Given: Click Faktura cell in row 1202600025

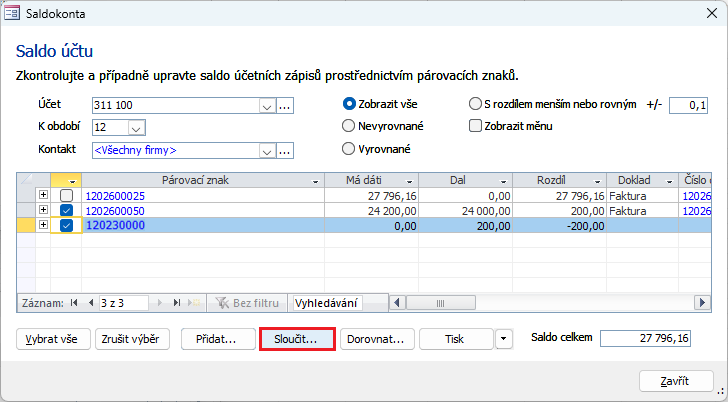Looking at the screenshot, I should pos(643,196).
